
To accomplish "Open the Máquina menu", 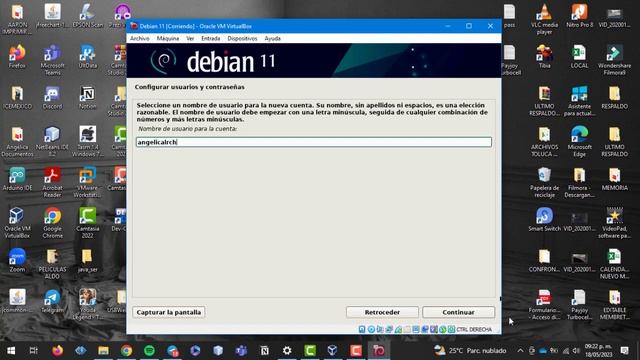I will 168,38.
